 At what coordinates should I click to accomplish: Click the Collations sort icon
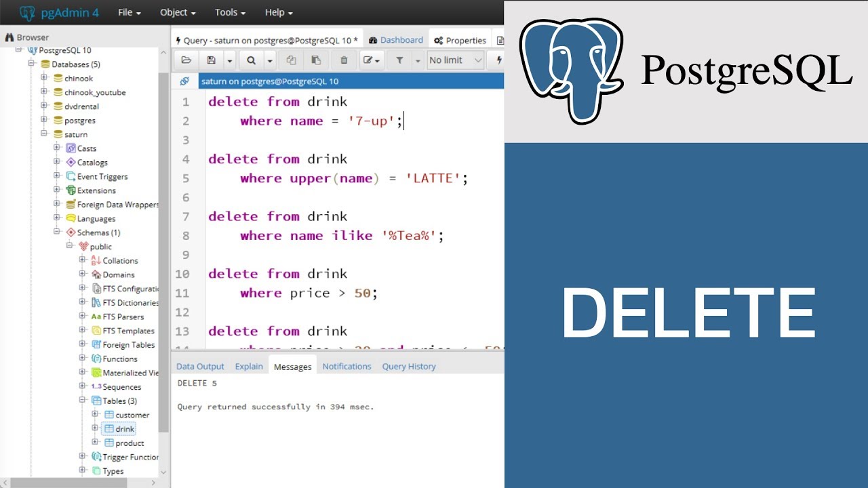coord(96,261)
